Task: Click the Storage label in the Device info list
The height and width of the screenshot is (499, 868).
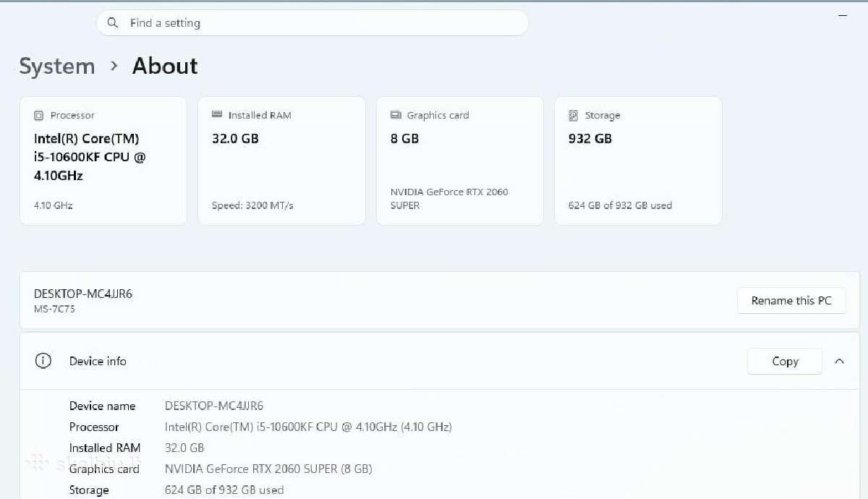Action: pyautogui.click(x=89, y=490)
